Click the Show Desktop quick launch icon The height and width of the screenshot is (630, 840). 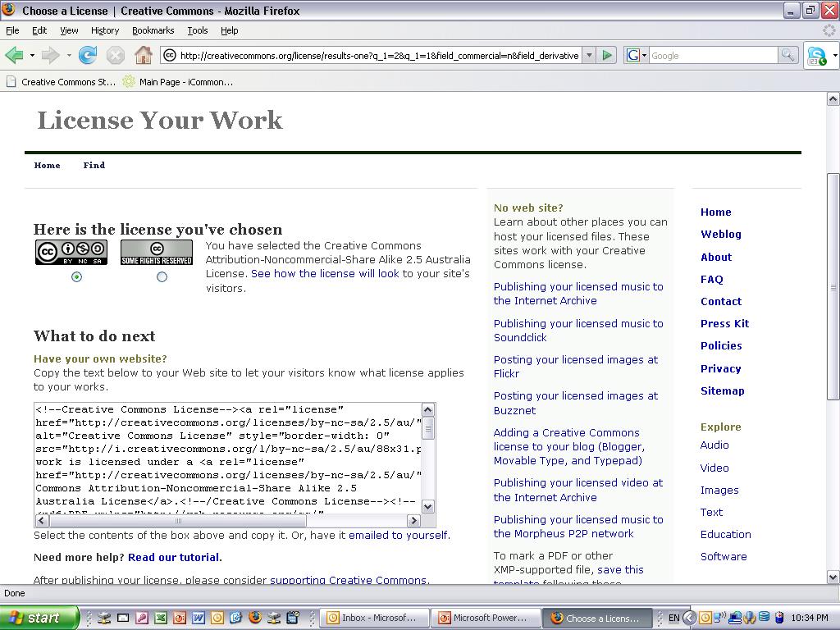click(123, 618)
